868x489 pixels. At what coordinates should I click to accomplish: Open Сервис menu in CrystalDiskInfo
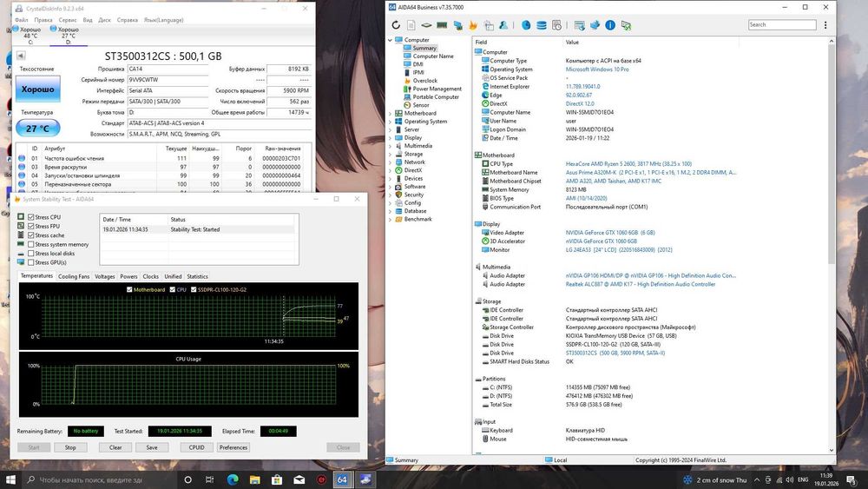[68, 20]
